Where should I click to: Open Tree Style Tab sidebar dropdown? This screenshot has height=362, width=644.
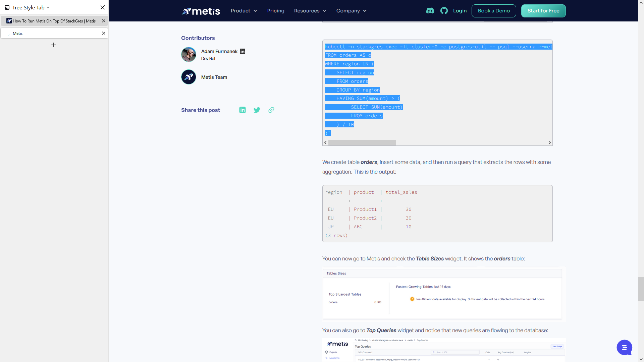point(31,7)
